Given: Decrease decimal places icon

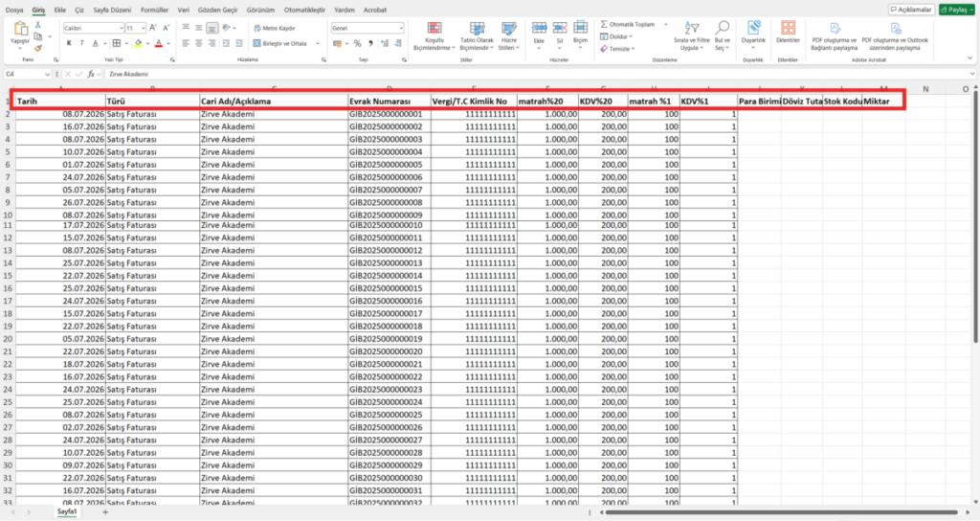Looking at the screenshot, I should [x=398, y=44].
